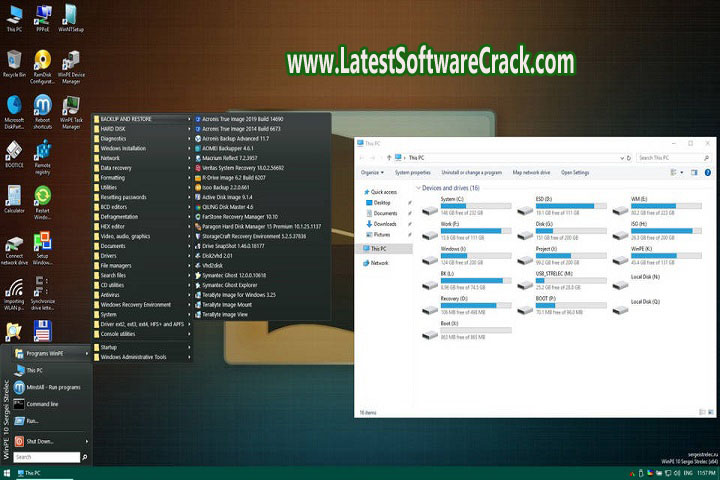Open the CD utilities menu folder

142,285
